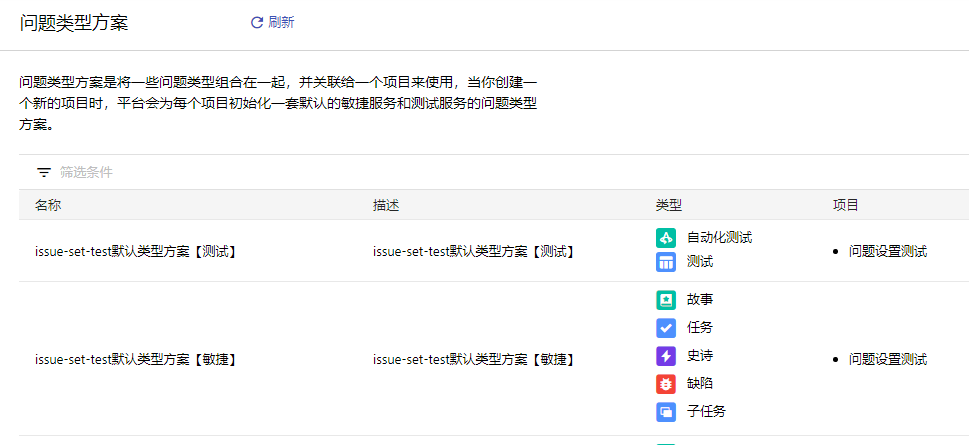
Task: Click 问题设置测试 project in the 【敏捷】 row
Action: coord(888,359)
